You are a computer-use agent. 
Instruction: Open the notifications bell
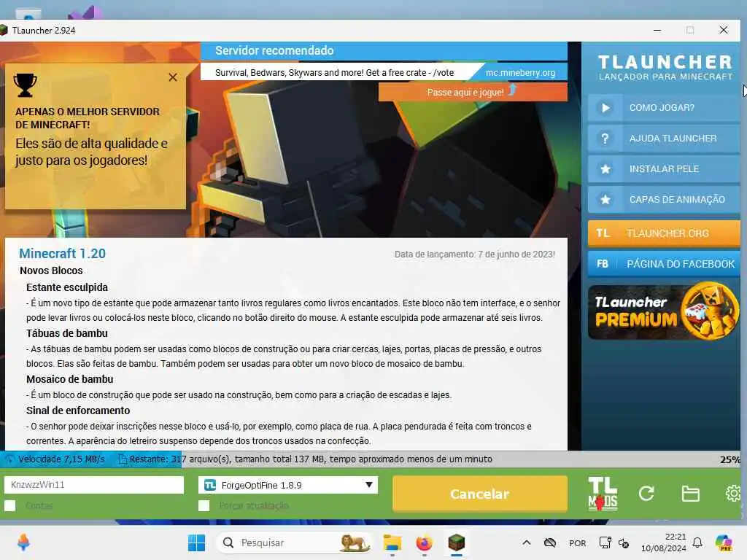697,542
